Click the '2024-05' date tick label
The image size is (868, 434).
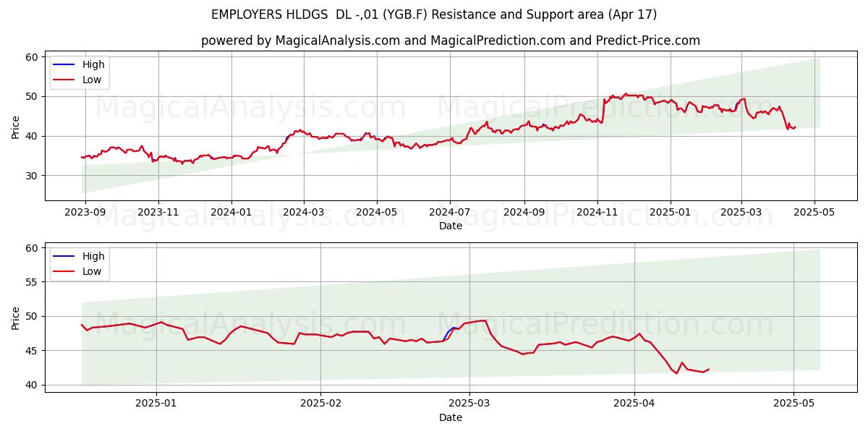(376, 213)
